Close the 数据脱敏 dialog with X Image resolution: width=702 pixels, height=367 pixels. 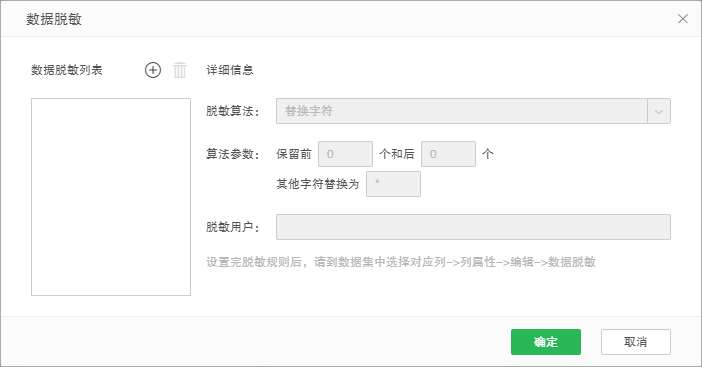(683, 19)
